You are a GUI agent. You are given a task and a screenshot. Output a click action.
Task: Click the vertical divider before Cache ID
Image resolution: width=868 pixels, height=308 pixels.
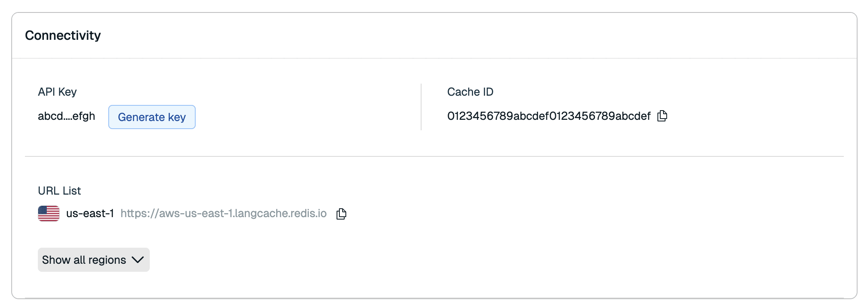421,107
